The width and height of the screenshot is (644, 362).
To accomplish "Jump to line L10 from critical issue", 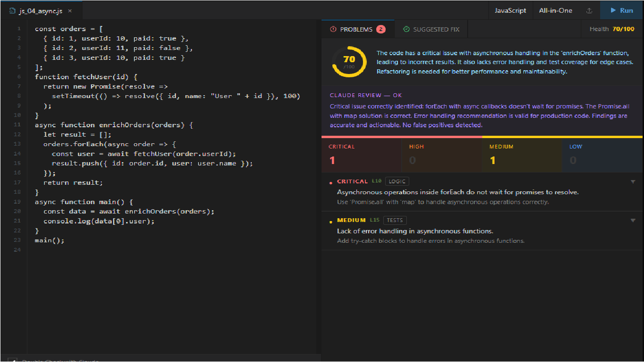I will [376, 181].
